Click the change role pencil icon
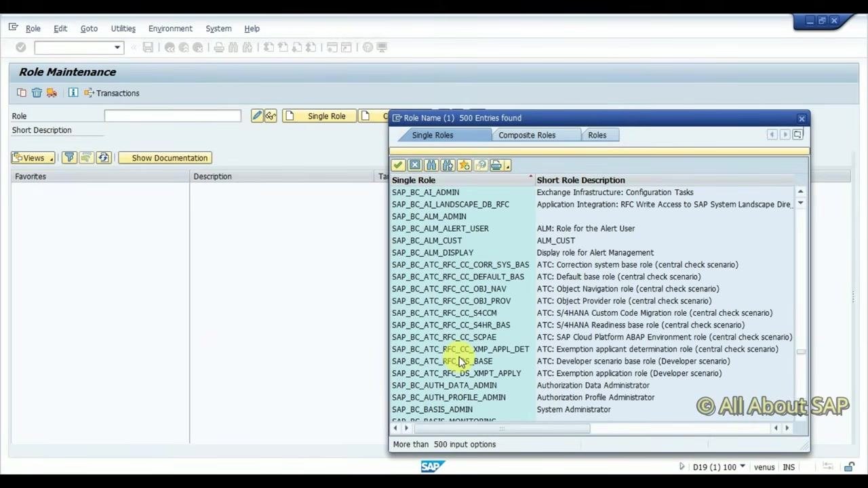868x488 pixels. (x=257, y=116)
